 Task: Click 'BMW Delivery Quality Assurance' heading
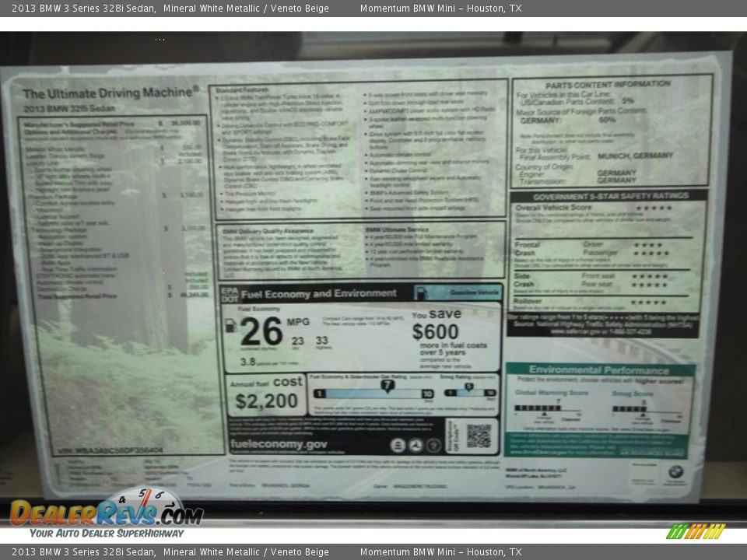[268, 231]
